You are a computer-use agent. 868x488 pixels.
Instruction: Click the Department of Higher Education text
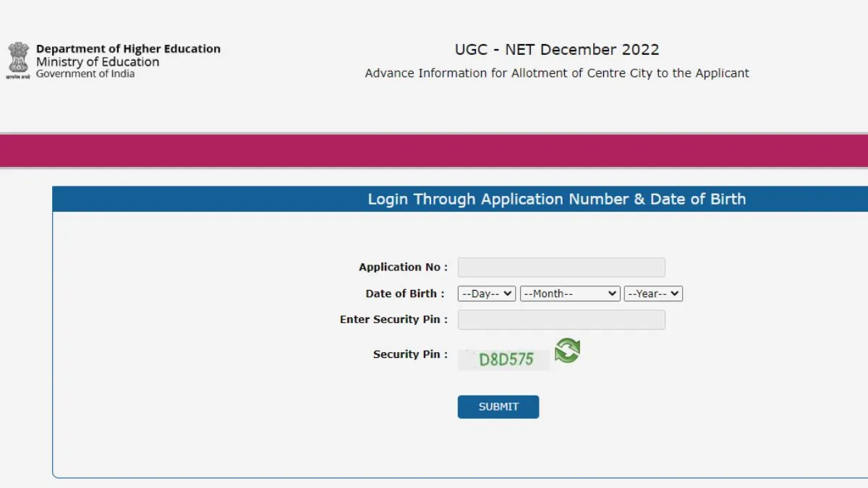click(x=129, y=48)
